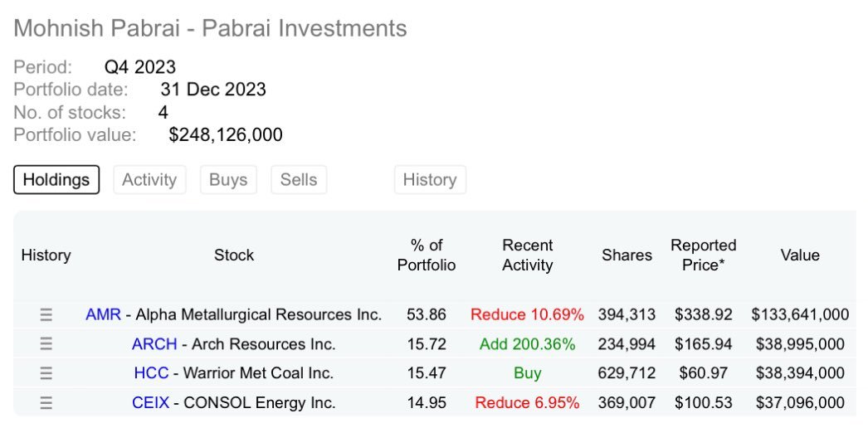The width and height of the screenshot is (868, 428).
Task: Open the ARCH ticker link
Action: (x=154, y=344)
